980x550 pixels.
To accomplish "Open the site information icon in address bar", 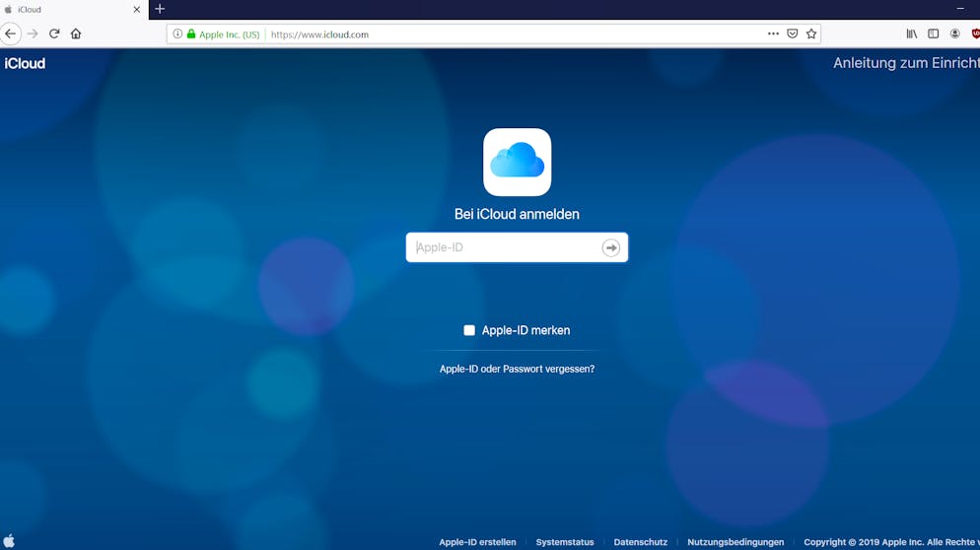I will tap(177, 34).
